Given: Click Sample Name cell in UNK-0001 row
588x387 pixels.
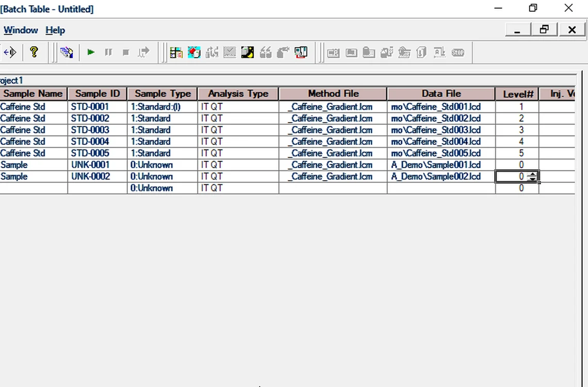Looking at the screenshot, I should (34, 165).
